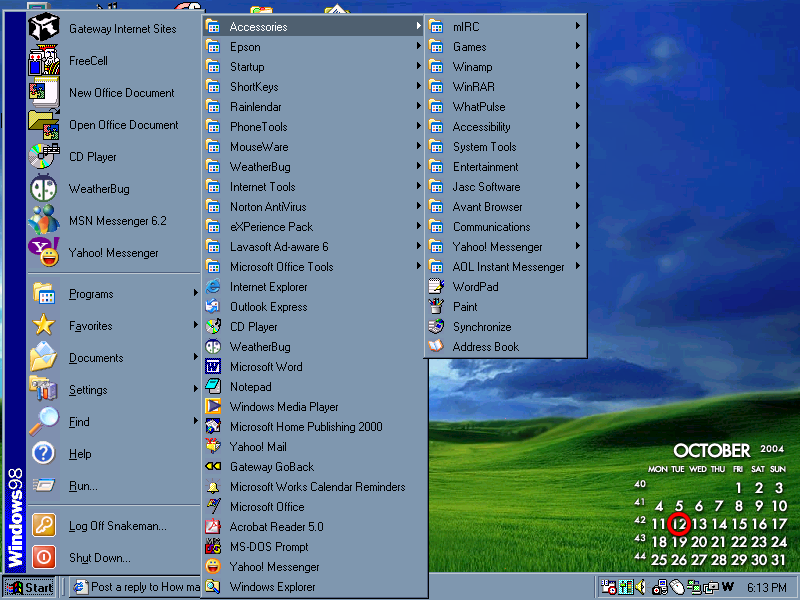Image resolution: width=800 pixels, height=600 pixels.
Task: Click the Find magnifying glass icon
Action: [44, 421]
